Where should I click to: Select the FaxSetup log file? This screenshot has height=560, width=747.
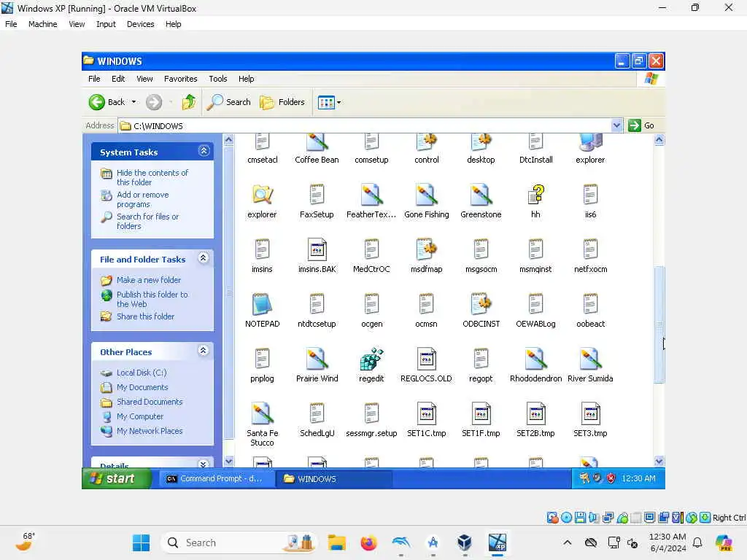pos(317,194)
